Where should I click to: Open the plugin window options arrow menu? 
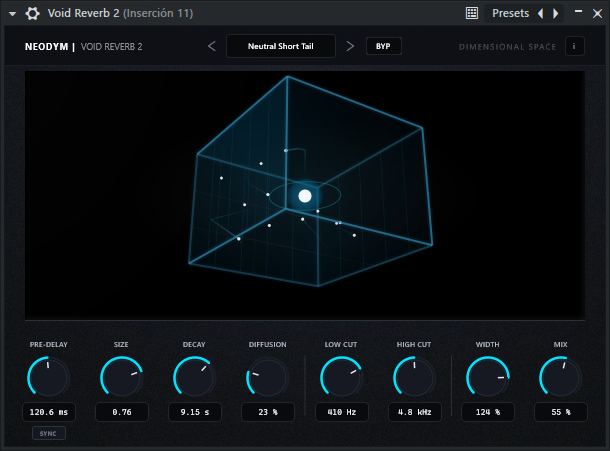[x=12, y=14]
